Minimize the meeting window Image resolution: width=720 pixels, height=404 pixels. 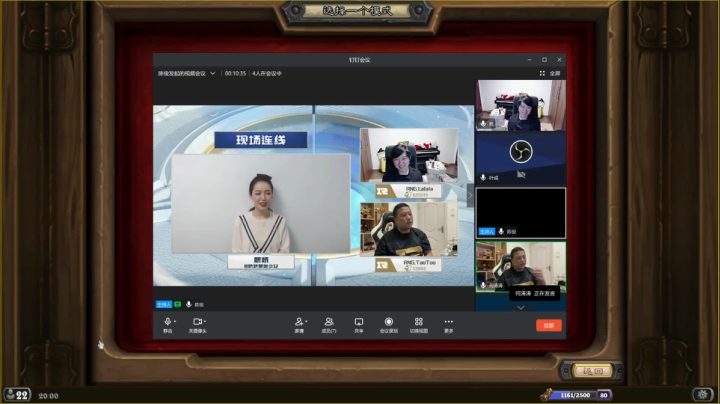pyautogui.click(x=529, y=60)
